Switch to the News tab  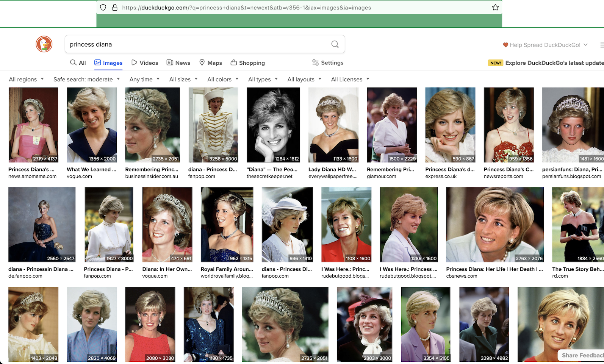[178, 63]
